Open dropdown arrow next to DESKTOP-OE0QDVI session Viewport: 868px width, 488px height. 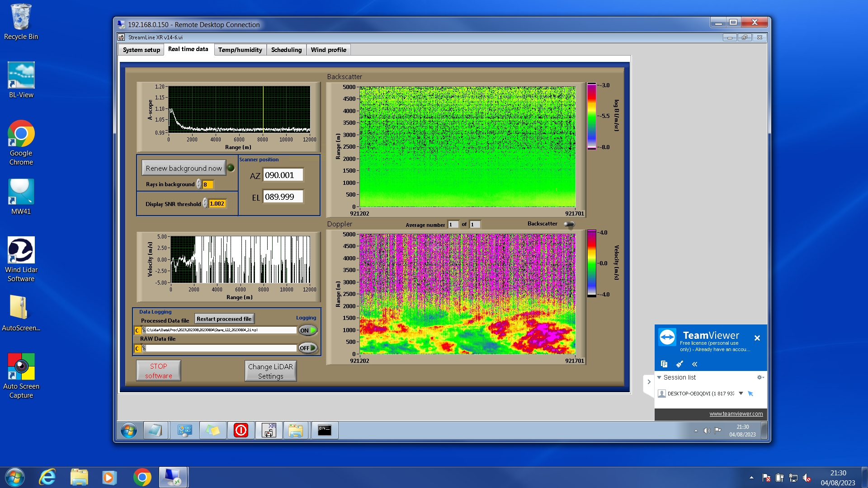(741, 393)
